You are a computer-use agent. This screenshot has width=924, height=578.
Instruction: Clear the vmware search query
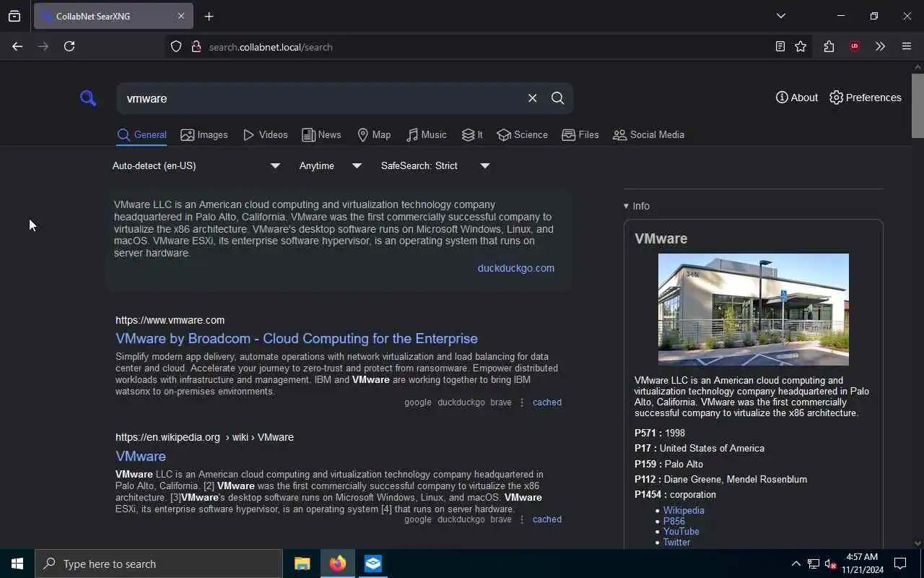pyautogui.click(x=532, y=98)
